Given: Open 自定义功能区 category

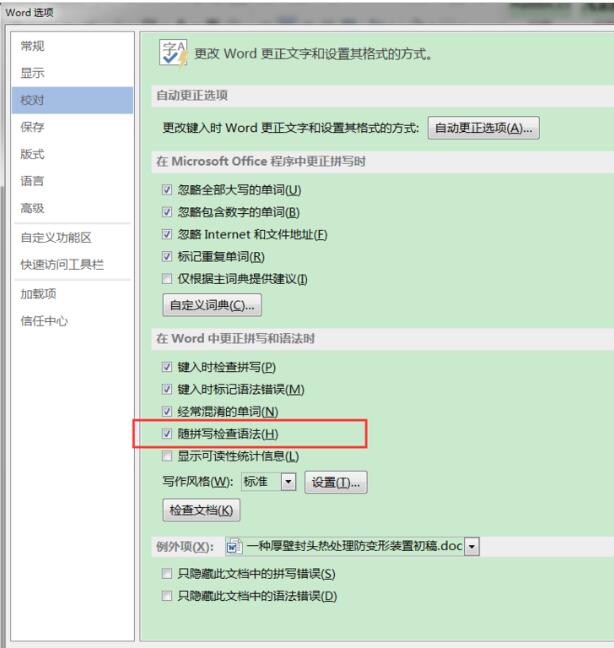Looking at the screenshot, I should click(72, 238).
